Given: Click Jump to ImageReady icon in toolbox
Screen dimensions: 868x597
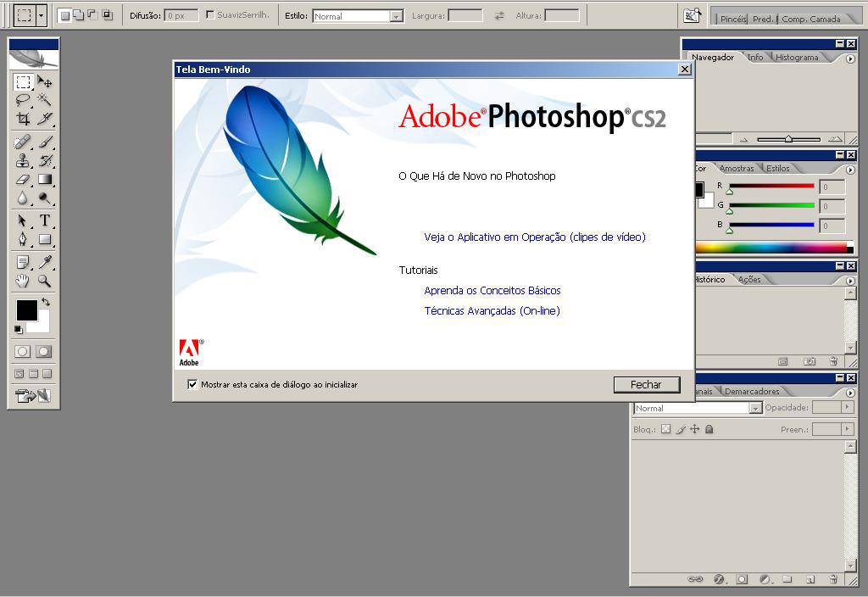Looking at the screenshot, I should (33, 396).
